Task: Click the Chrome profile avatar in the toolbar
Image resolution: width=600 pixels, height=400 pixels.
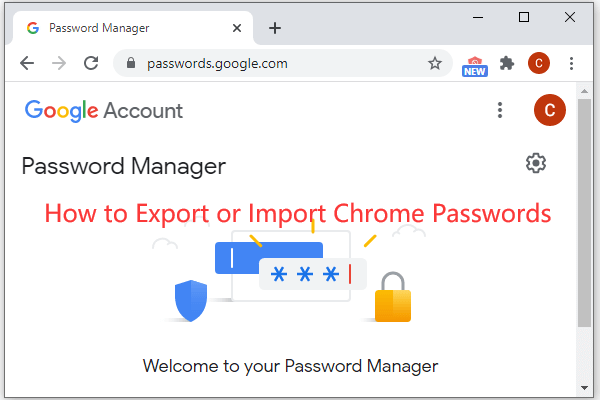Action: pos(539,63)
